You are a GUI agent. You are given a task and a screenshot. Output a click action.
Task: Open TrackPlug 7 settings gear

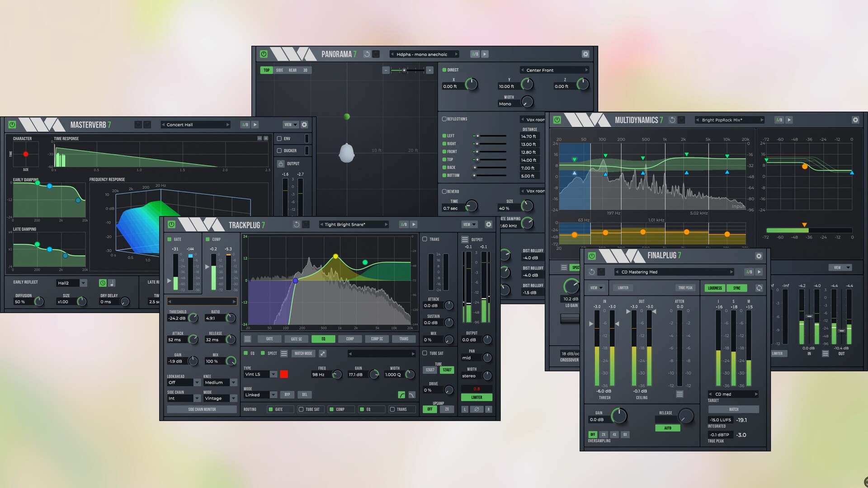tap(488, 225)
